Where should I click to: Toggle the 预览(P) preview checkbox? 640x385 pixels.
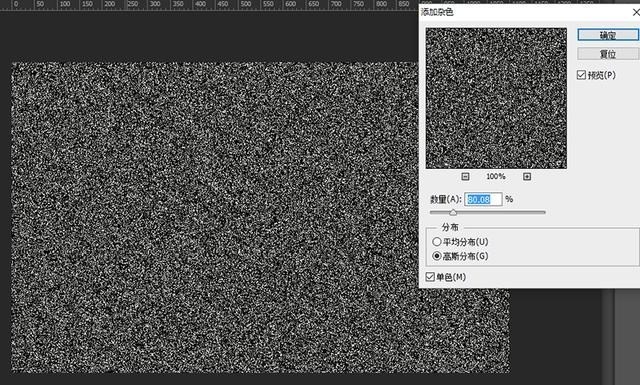[581, 75]
